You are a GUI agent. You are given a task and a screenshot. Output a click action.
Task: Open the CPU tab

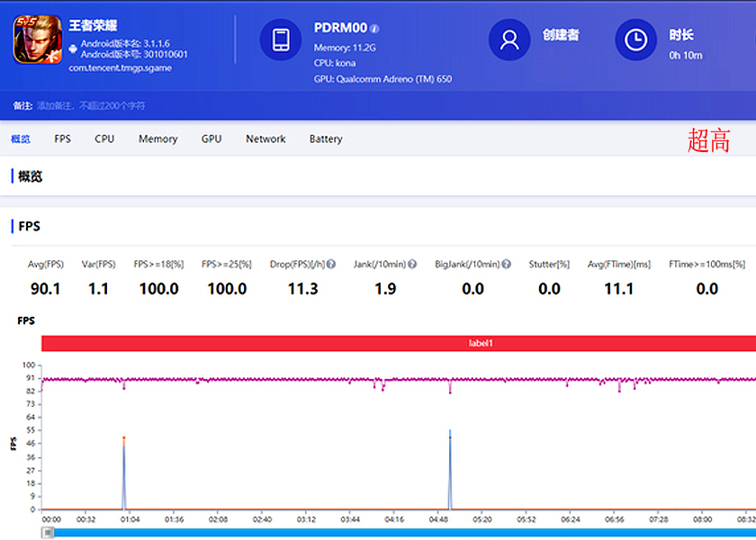[104, 139]
